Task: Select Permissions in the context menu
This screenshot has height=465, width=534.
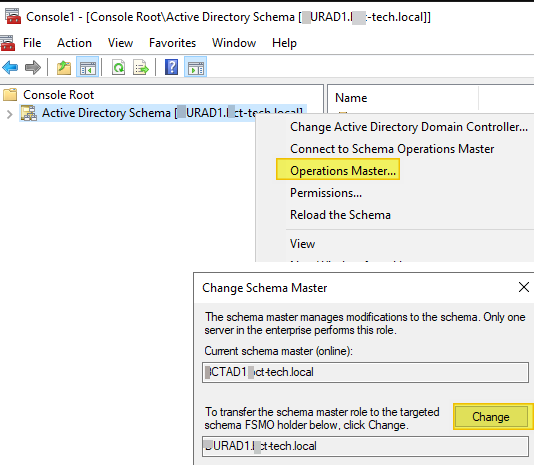Action: click(326, 193)
